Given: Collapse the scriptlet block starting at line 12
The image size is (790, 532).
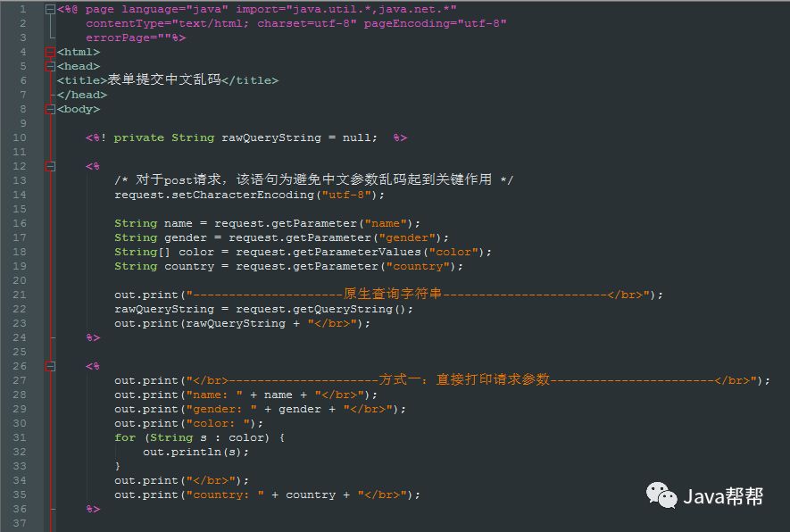Looking at the screenshot, I should pyautogui.click(x=51, y=165).
